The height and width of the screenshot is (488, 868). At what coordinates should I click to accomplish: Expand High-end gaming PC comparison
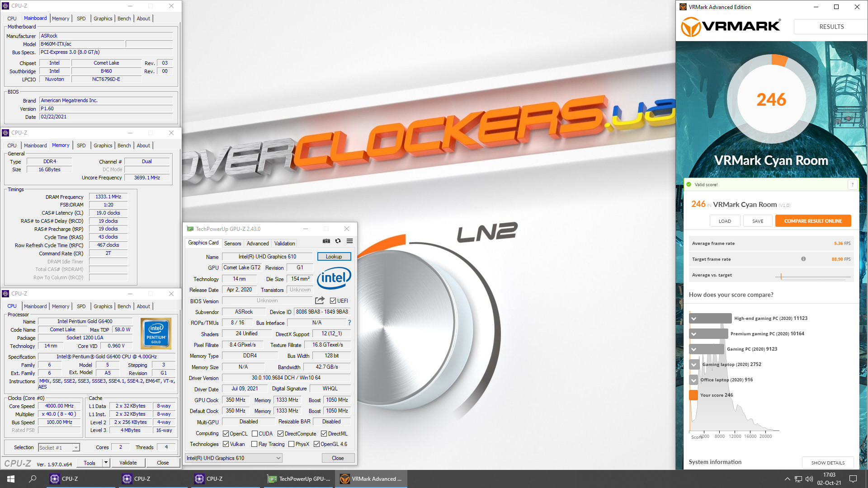point(694,319)
